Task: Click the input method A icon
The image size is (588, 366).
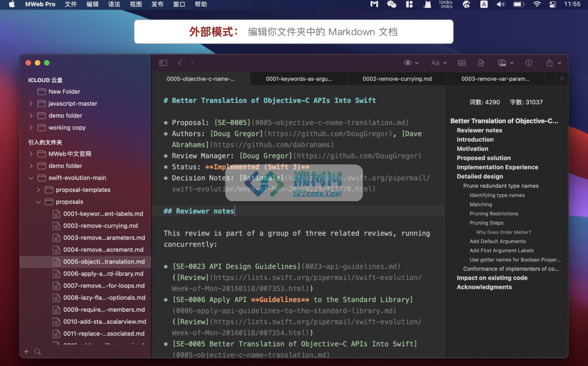Action: click(x=484, y=4)
